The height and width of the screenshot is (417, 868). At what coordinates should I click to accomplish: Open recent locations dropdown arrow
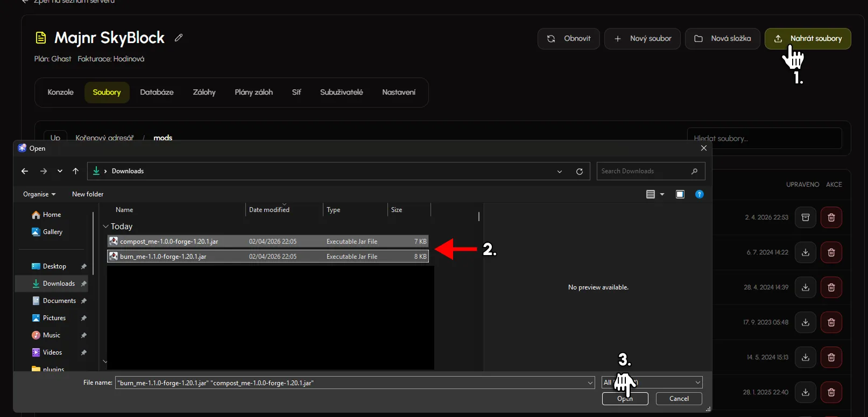click(60, 171)
